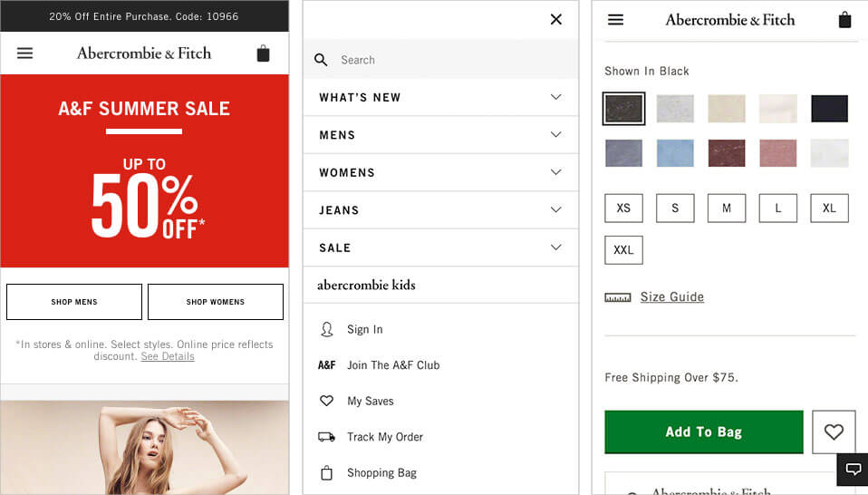Open the See Details link
The height and width of the screenshot is (495, 868).
(168, 356)
